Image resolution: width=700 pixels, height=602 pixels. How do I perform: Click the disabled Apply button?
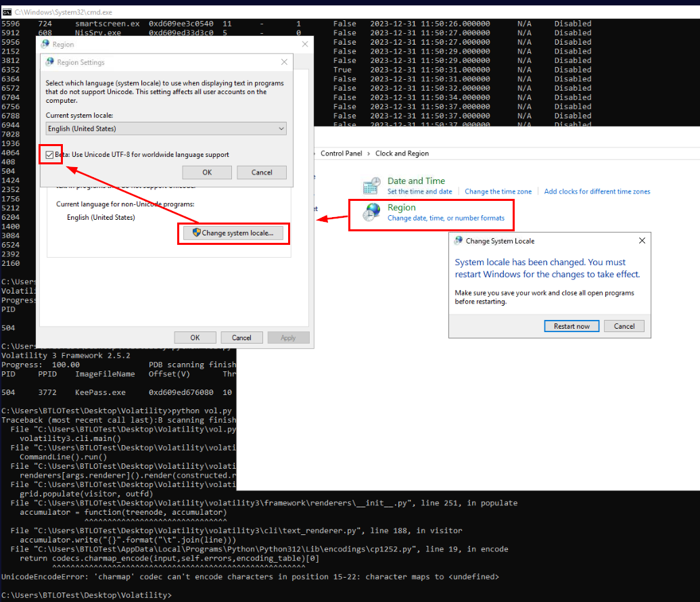[288, 338]
